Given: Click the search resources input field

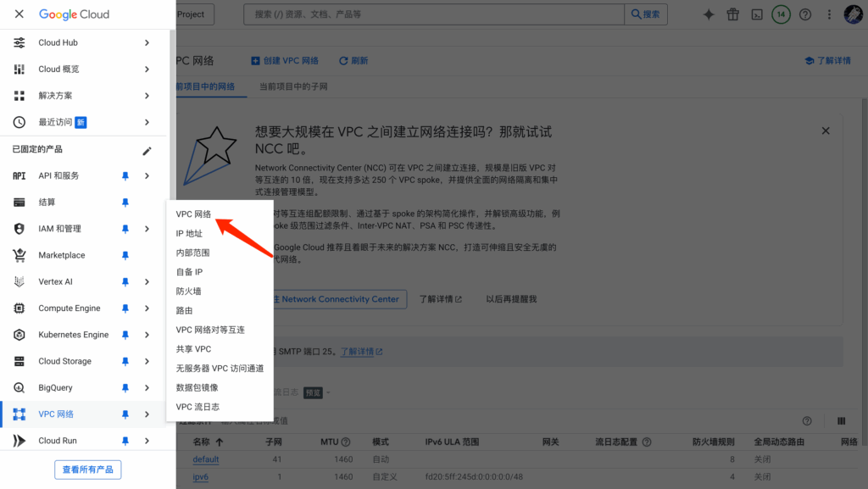Looking at the screenshot, I should 434,14.
